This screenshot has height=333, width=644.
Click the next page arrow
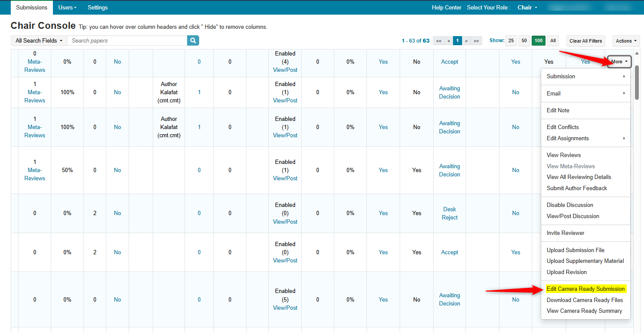tap(466, 41)
